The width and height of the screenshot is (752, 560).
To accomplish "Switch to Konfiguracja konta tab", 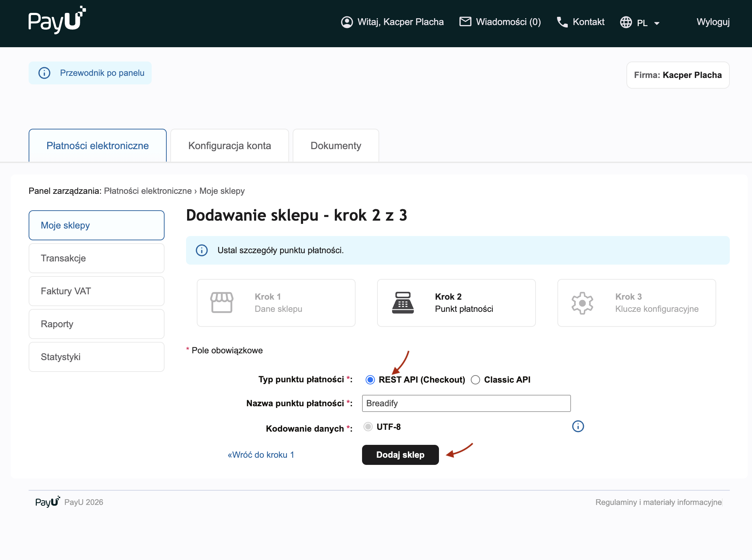I will click(x=229, y=146).
